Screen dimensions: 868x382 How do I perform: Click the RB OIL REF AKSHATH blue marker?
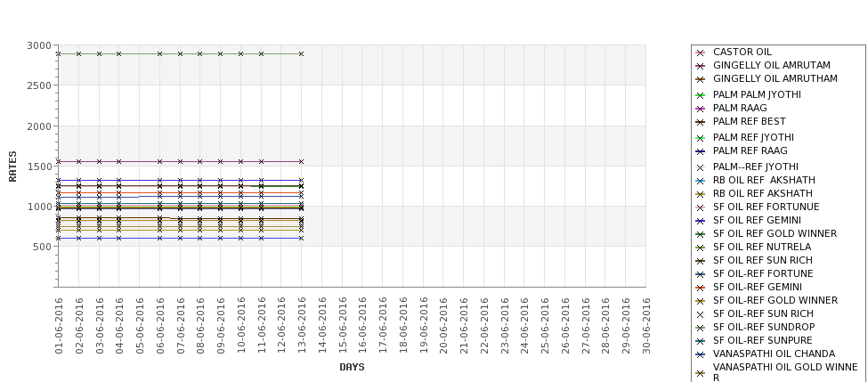point(700,181)
